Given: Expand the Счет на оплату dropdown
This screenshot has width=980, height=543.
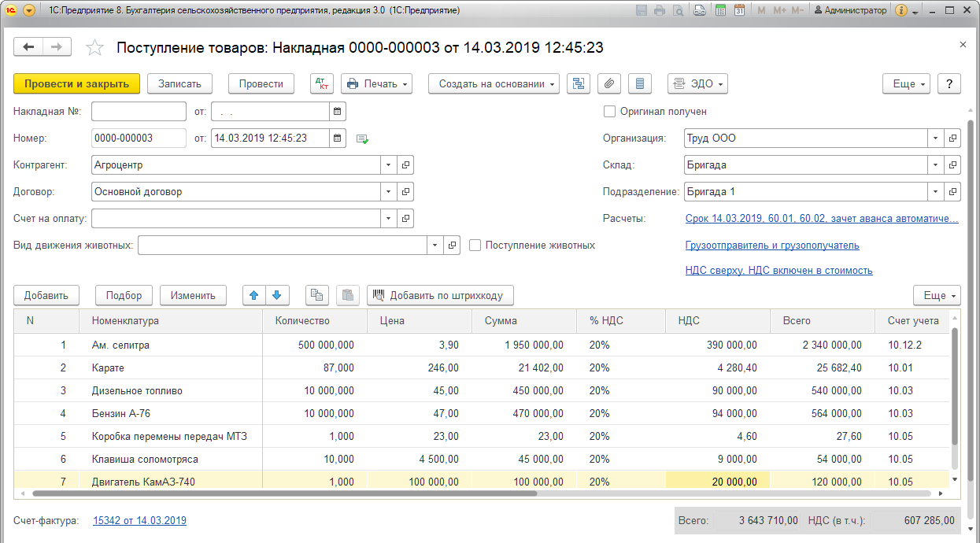Looking at the screenshot, I should [389, 219].
